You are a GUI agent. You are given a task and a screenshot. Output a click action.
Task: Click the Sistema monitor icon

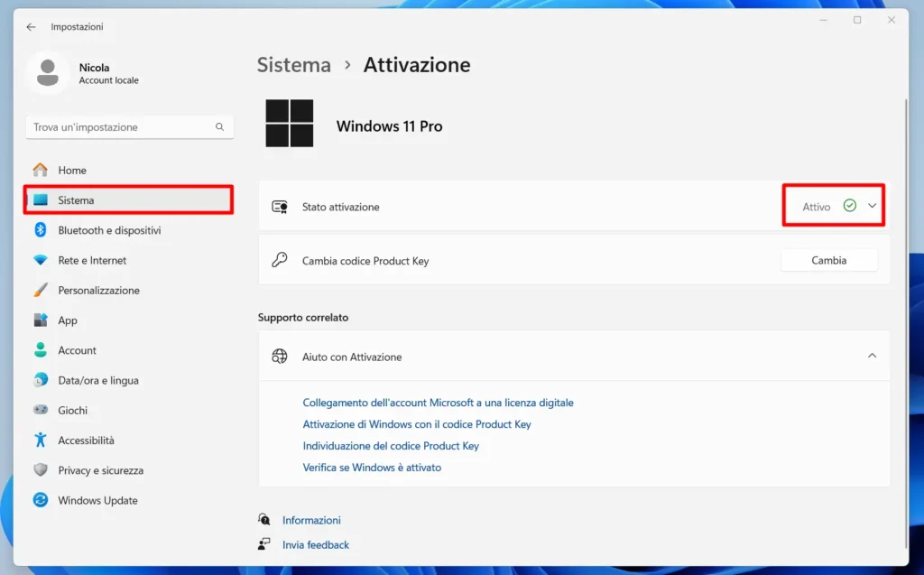coord(40,199)
